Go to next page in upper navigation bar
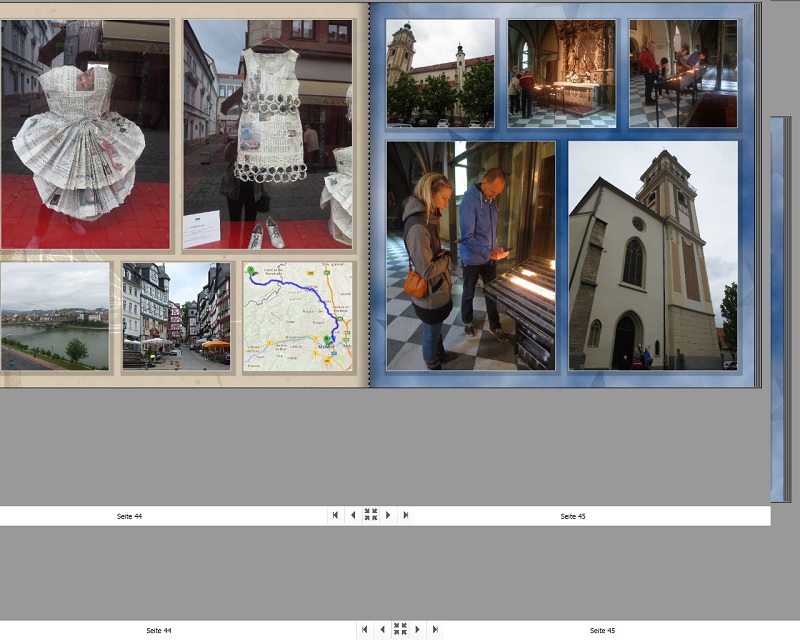800x640 pixels. coord(388,515)
